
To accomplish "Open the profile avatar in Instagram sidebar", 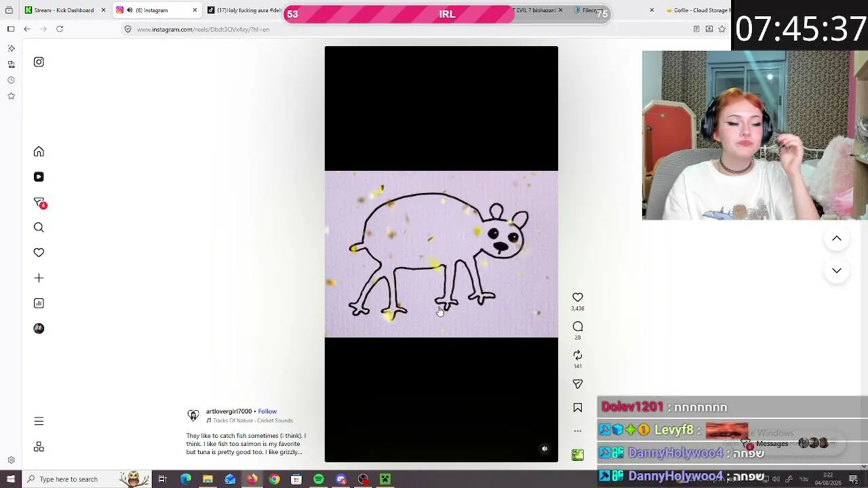I will tap(39, 329).
